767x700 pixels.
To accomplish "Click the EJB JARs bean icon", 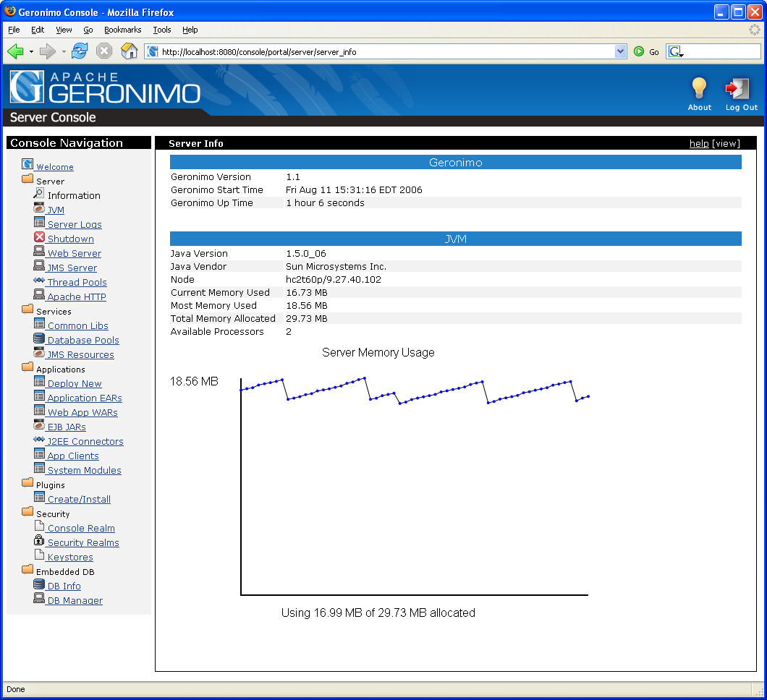I will click(39, 424).
